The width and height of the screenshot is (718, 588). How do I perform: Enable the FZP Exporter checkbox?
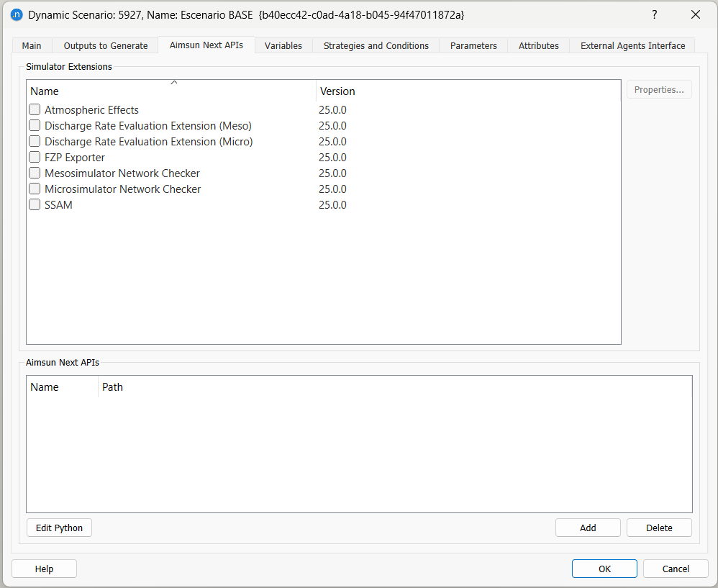[x=35, y=158]
